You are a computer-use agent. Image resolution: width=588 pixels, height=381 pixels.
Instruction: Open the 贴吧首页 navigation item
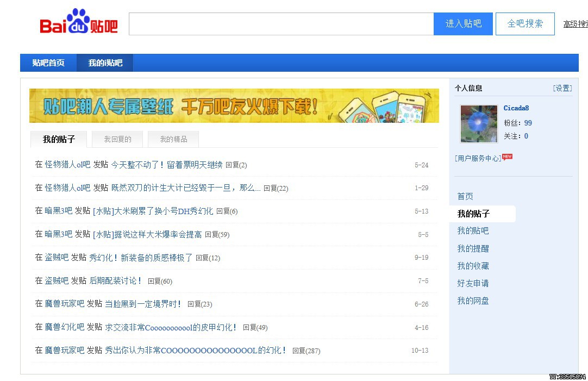[x=47, y=63]
